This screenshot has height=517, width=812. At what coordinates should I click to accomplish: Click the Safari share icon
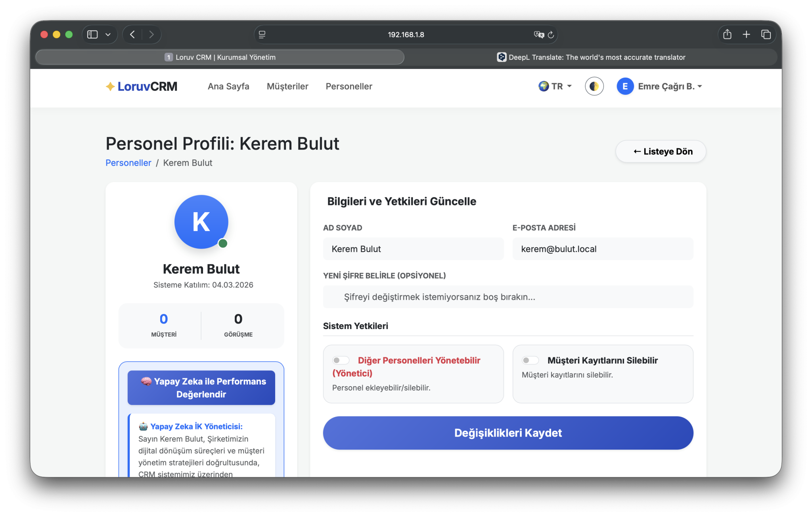click(727, 34)
